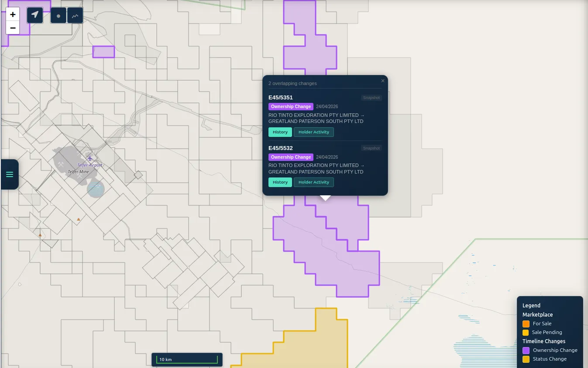Click Snapshot badge for E45/5532
Image resolution: width=588 pixels, height=368 pixels.
(x=371, y=148)
